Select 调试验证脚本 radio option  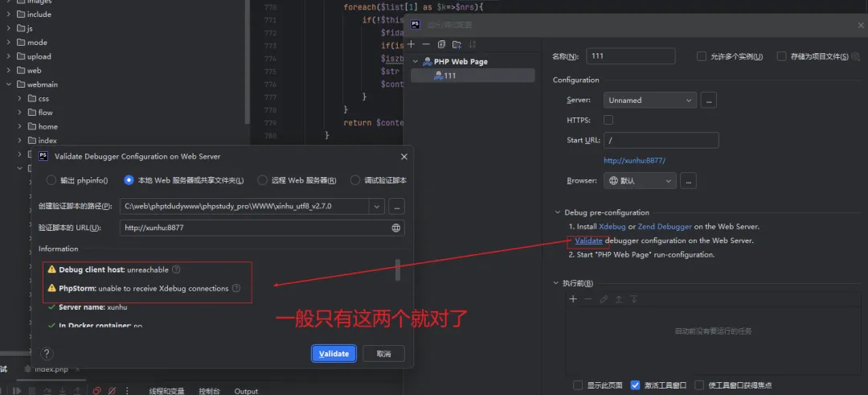point(355,180)
